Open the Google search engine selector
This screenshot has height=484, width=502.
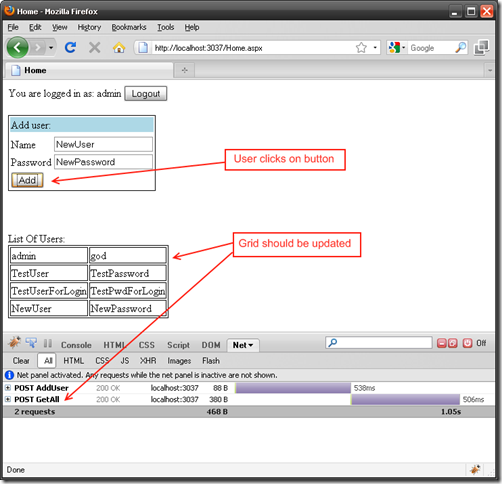pos(397,48)
